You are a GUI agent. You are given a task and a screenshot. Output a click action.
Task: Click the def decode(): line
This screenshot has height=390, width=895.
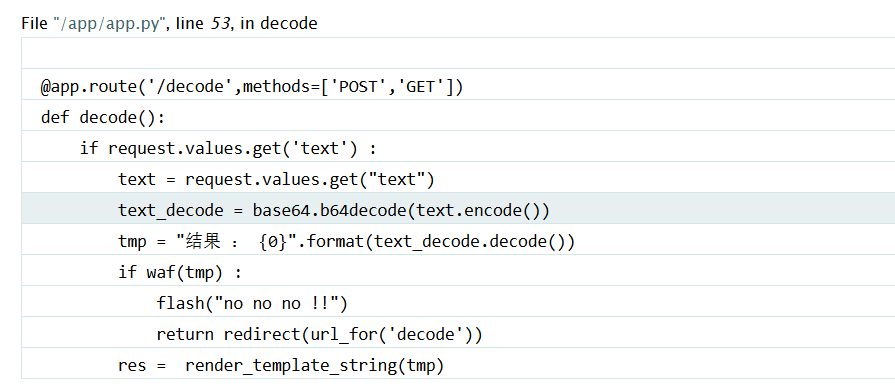458,117
